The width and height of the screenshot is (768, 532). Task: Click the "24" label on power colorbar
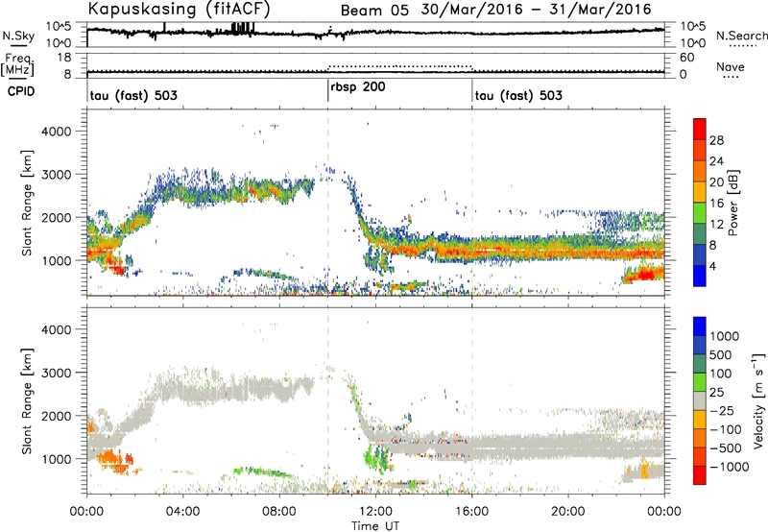tap(716, 161)
